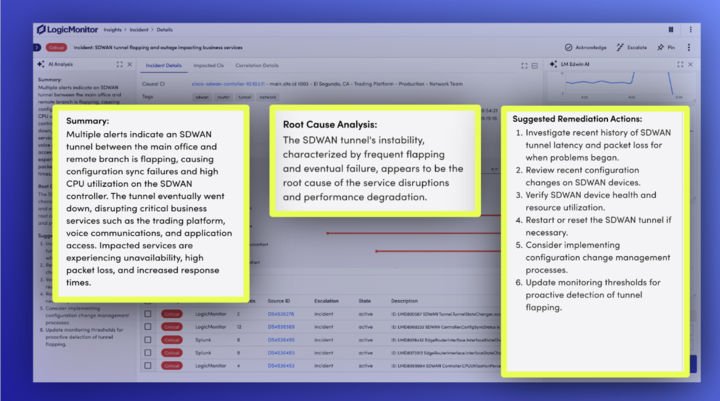
Task: Open source ID DS4536483
Action: point(281,353)
